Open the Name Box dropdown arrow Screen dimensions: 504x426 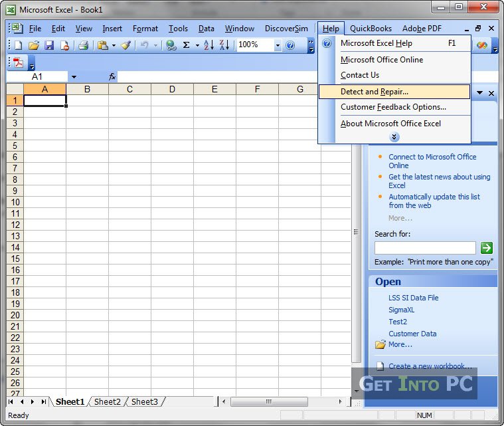[74, 77]
